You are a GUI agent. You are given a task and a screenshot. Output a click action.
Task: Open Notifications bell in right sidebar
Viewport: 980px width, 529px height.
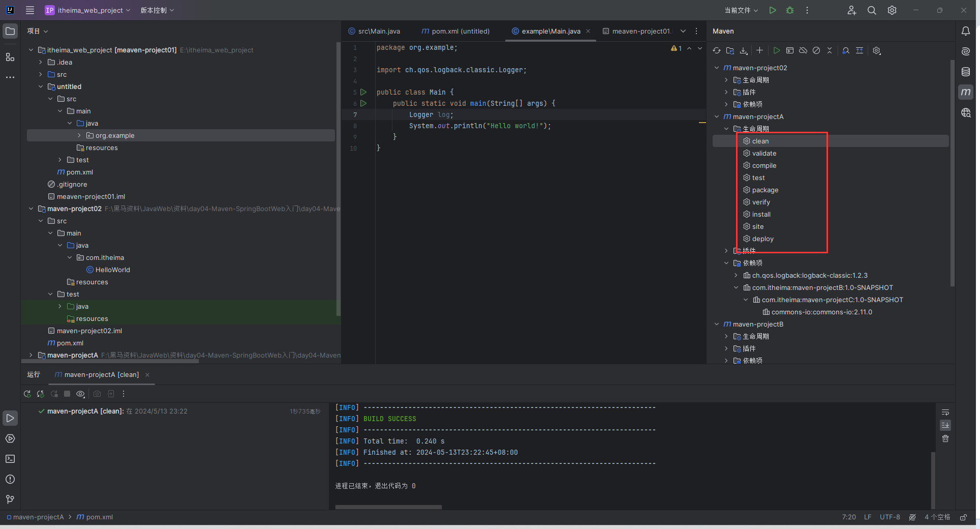[x=966, y=31]
